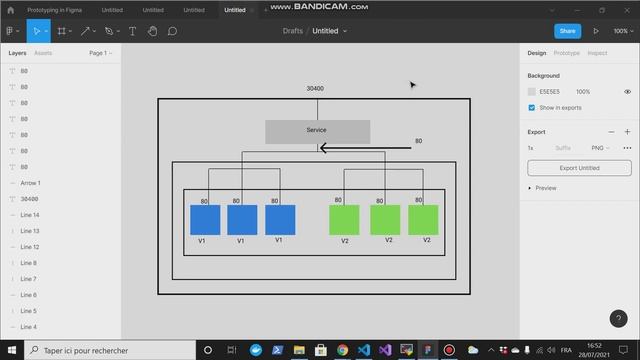Open the Prototyping in Figma tab
640x360 pixels.
54,10
